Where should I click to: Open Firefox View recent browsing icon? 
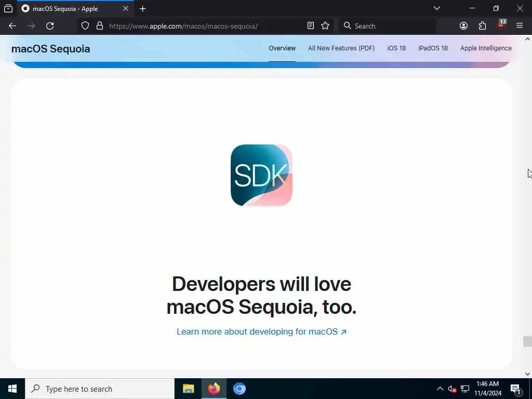[8, 8]
